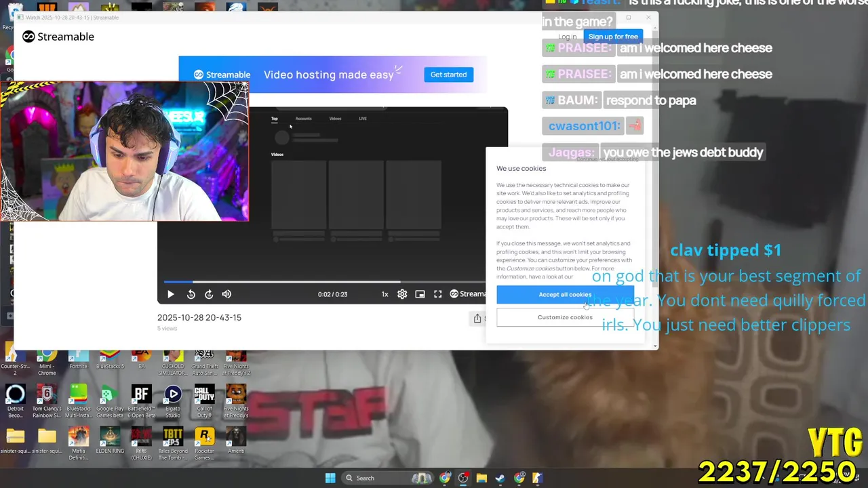
Task: Play the Streamable video
Action: pos(171,294)
